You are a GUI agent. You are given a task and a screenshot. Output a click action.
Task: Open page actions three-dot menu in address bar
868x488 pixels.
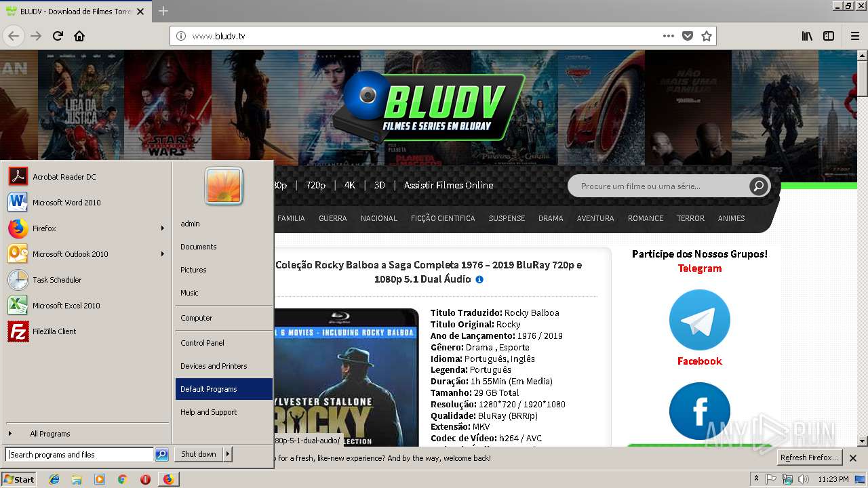point(669,36)
